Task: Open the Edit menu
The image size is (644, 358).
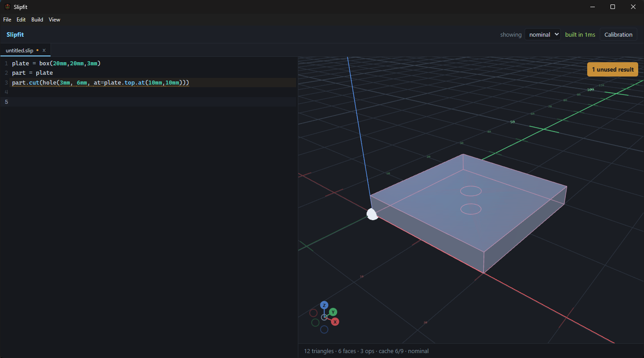Action: (21, 20)
